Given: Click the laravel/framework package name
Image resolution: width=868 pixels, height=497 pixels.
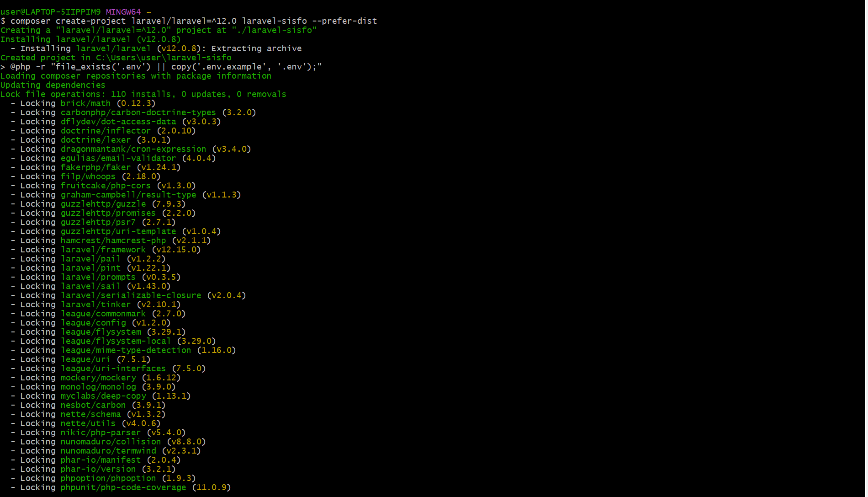Looking at the screenshot, I should [103, 250].
